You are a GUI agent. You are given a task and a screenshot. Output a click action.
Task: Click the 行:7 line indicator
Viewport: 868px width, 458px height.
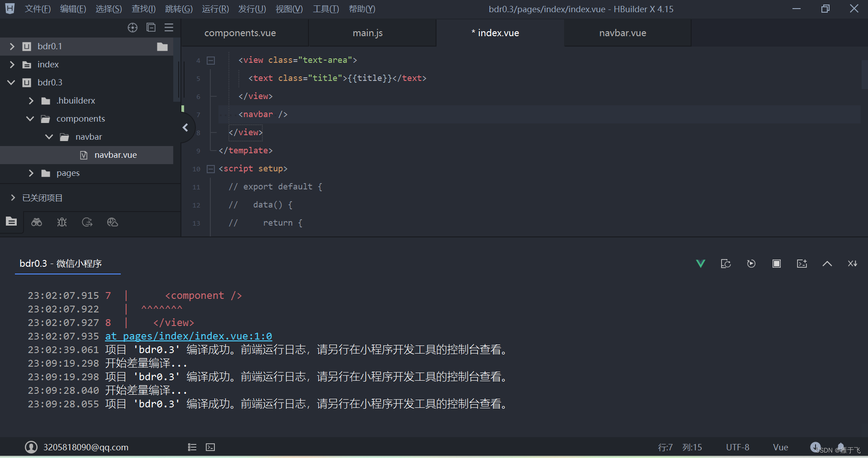(665, 447)
